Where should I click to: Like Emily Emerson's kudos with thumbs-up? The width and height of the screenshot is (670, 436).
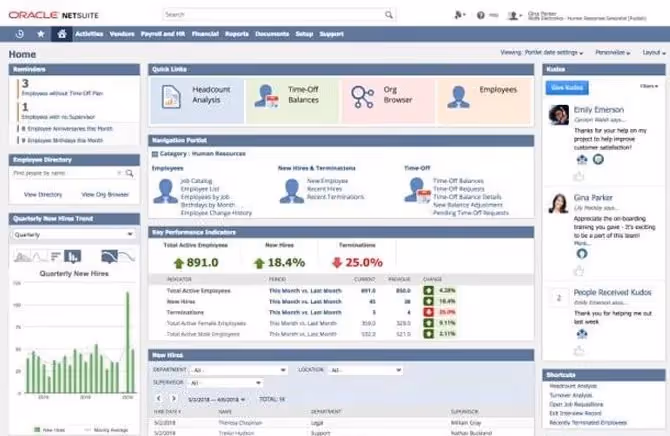[x=579, y=176]
